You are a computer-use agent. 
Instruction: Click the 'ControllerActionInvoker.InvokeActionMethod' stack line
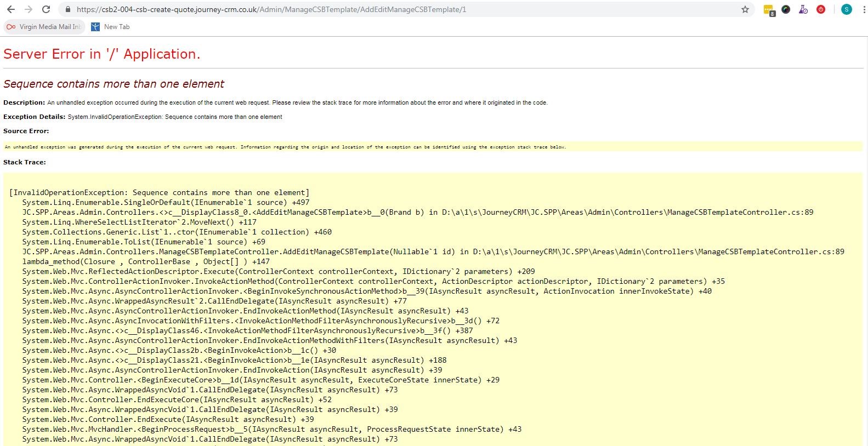point(373,282)
